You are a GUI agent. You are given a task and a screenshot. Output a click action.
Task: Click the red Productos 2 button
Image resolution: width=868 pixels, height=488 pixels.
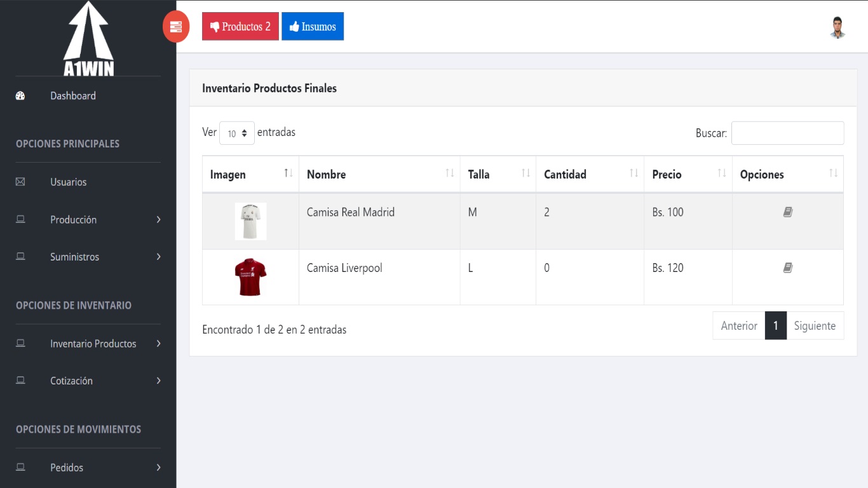click(x=240, y=27)
